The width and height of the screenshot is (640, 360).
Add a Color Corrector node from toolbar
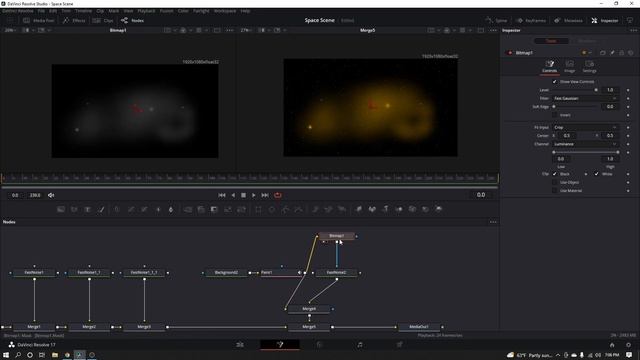(x=117, y=209)
